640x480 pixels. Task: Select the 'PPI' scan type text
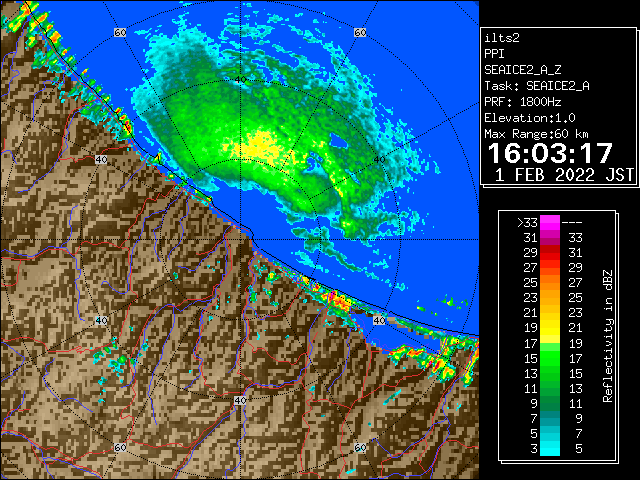point(494,54)
